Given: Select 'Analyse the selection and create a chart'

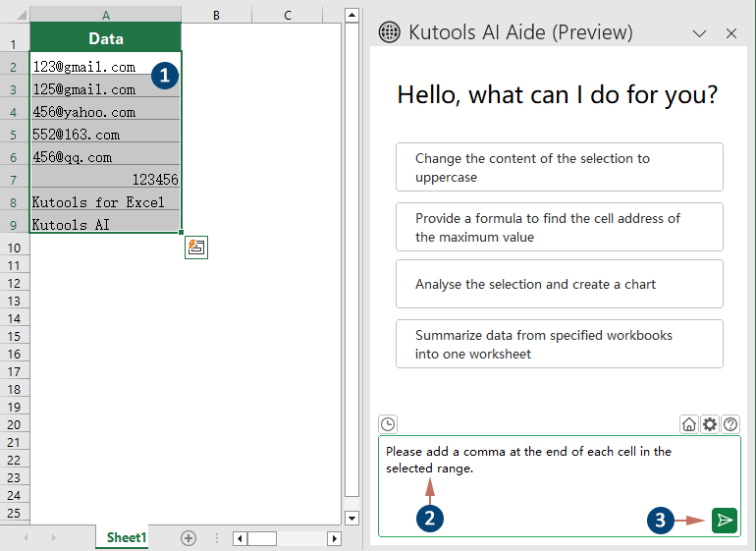Looking at the screenshot, I should click(559, 284).
